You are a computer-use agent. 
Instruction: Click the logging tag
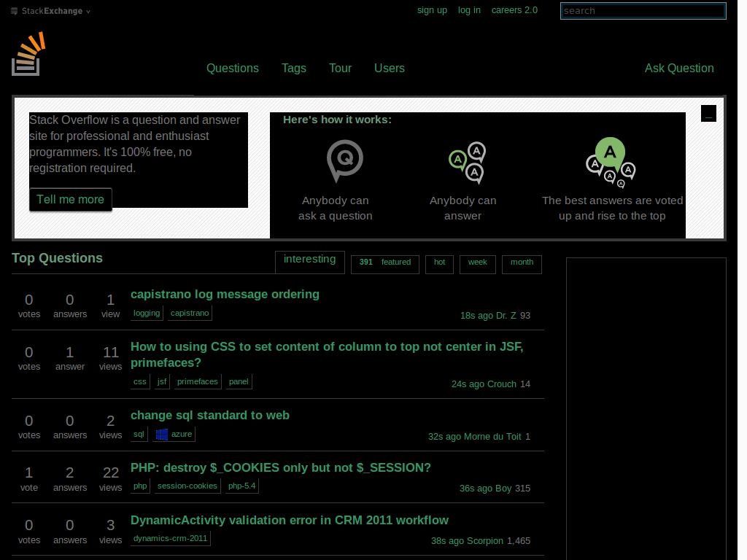147,314
